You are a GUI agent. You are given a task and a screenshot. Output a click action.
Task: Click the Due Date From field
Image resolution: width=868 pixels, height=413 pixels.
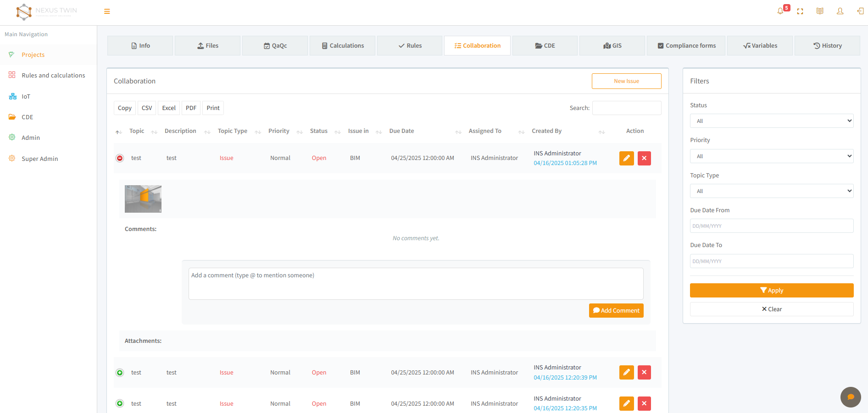(x=772, y=226)
